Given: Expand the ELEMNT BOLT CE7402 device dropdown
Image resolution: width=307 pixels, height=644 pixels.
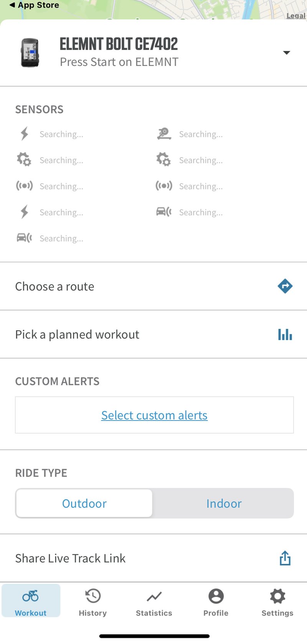Looking at the screenshot, I should (286, 53).
